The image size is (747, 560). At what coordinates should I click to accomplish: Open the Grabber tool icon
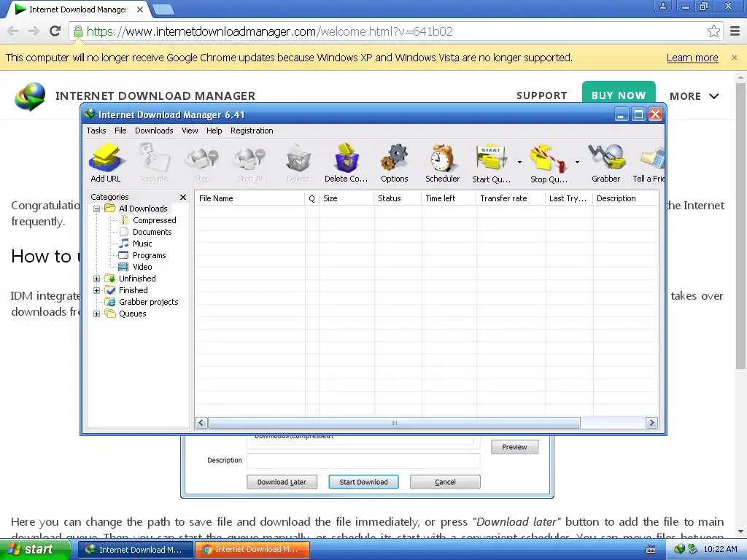606,163
